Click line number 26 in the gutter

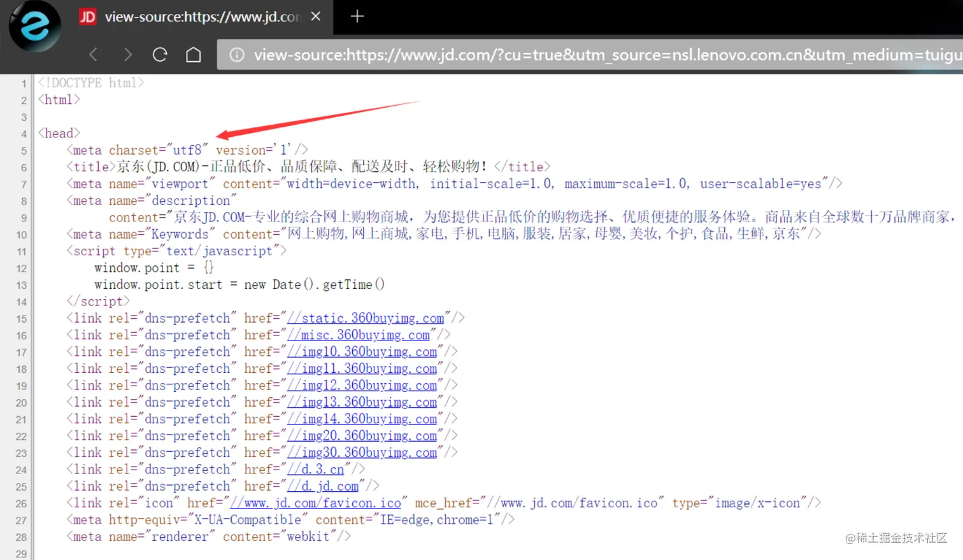tap(21, 504)
